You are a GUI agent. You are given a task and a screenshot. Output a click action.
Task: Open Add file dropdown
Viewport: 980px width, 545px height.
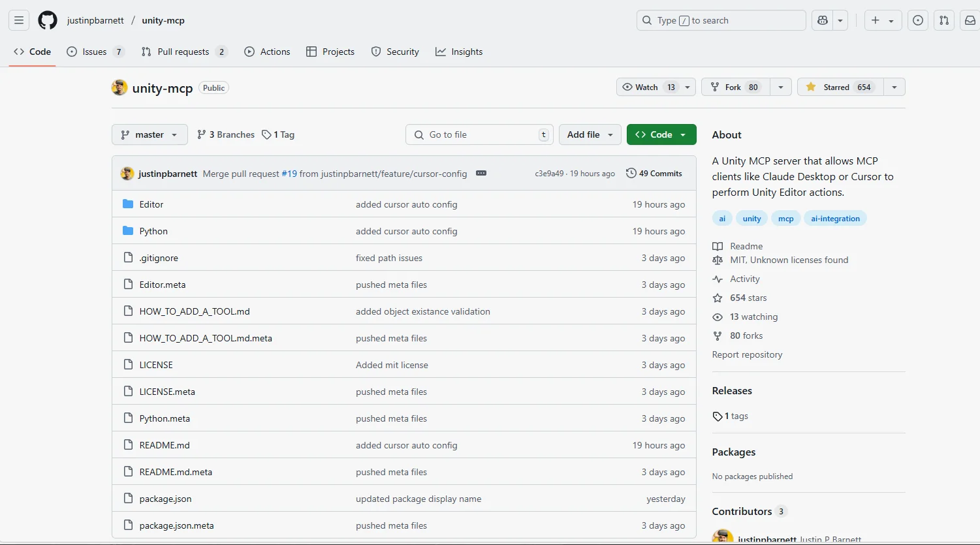[x=590, y=134]
